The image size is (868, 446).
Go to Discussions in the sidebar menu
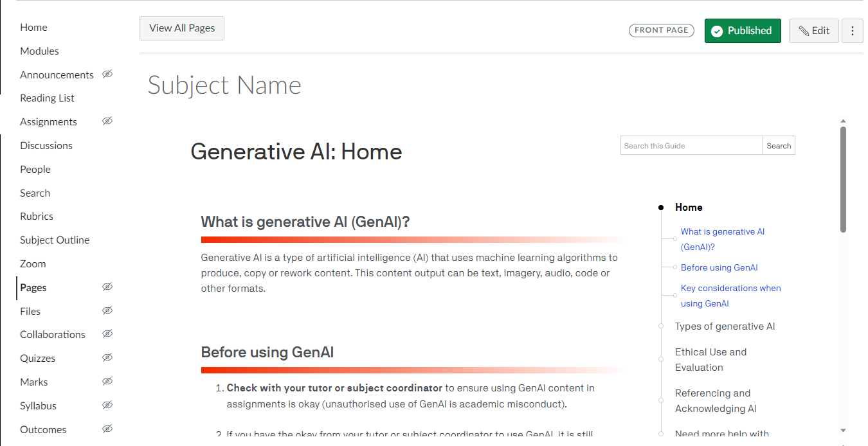pyautogui.click(x=46, y=145)
